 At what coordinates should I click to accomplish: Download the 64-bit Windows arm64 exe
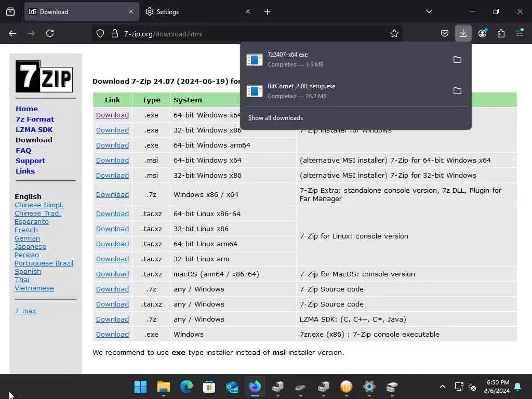pyautogui.click(x=112, y=145)
